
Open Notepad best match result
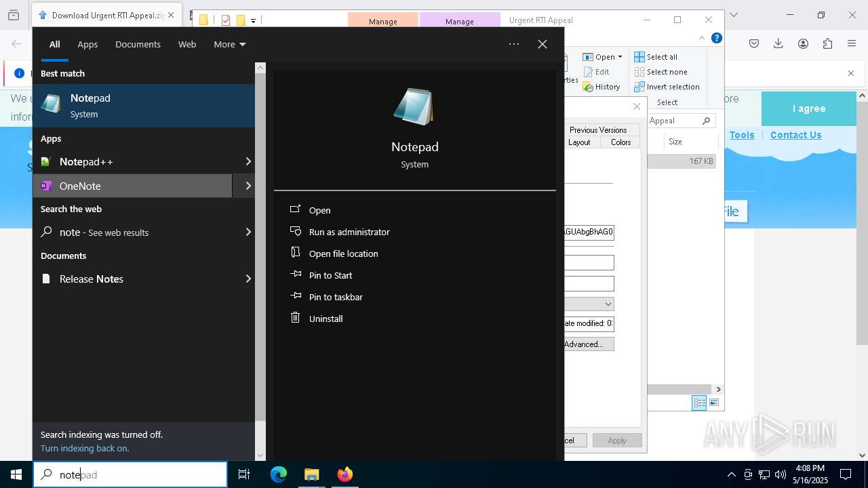144,106
